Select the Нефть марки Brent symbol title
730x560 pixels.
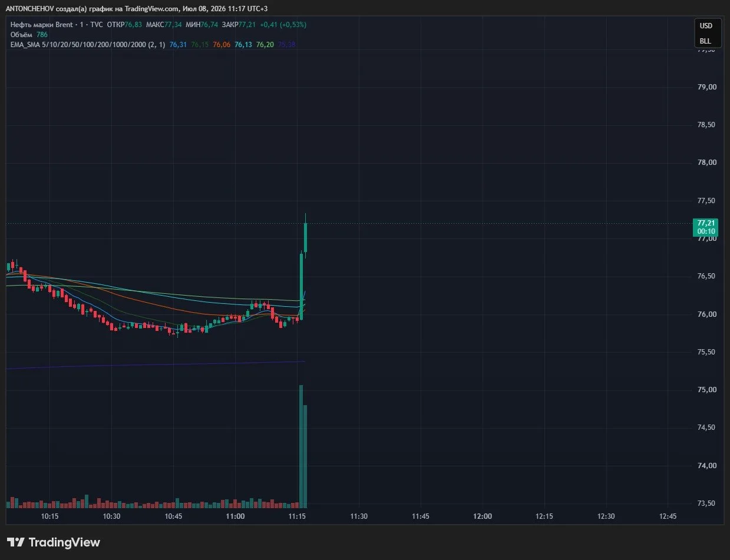(41, 25)
